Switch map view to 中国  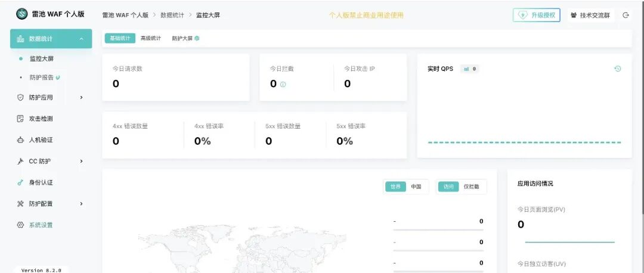coord(416,187)
